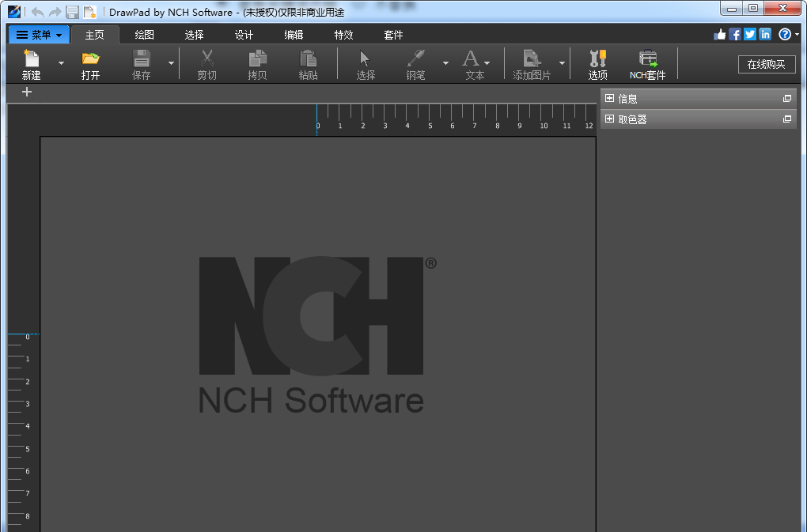Image resolution: width=807 pixels, height=532 pixels.
Task: Open the dropdown arrow beside 钢笔
Action: click(445, 63)
